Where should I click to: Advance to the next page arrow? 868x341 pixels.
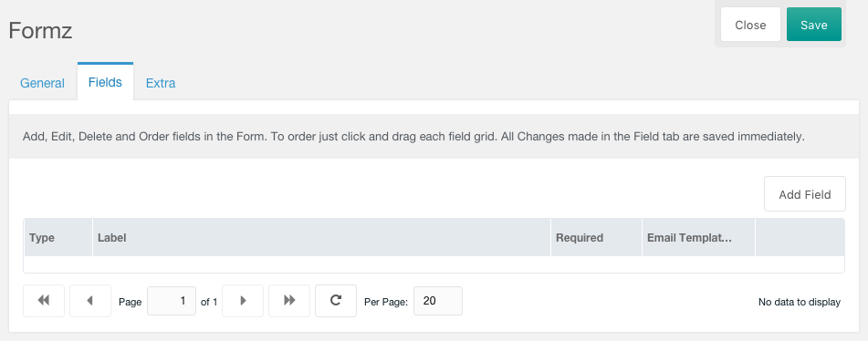point(243,301)
